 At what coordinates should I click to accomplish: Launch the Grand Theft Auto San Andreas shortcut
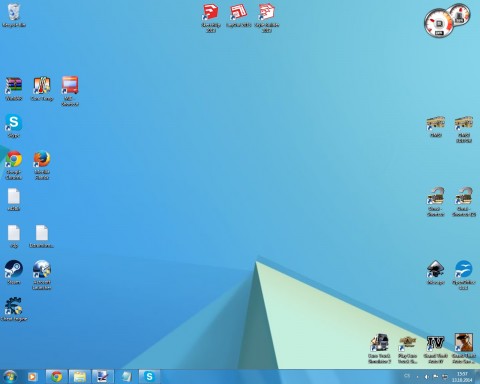coord(464,349)
